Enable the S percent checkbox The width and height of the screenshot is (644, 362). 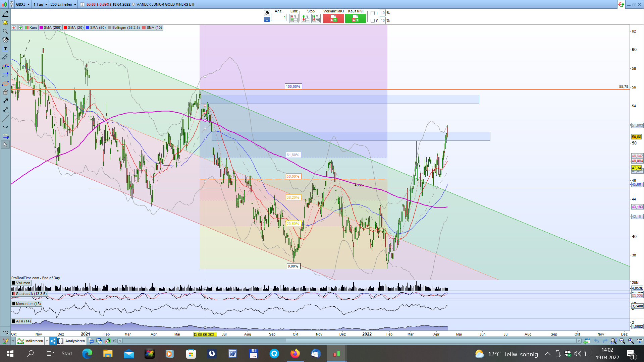click(373, 21)
